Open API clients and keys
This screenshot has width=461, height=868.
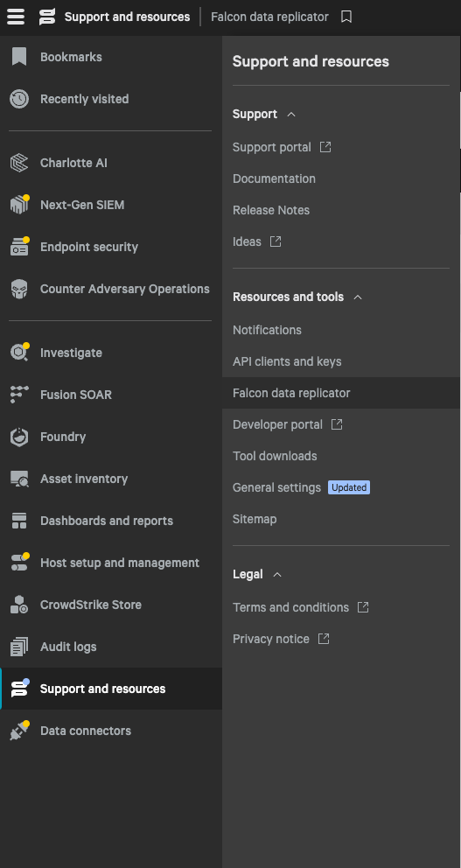[287, 361]
